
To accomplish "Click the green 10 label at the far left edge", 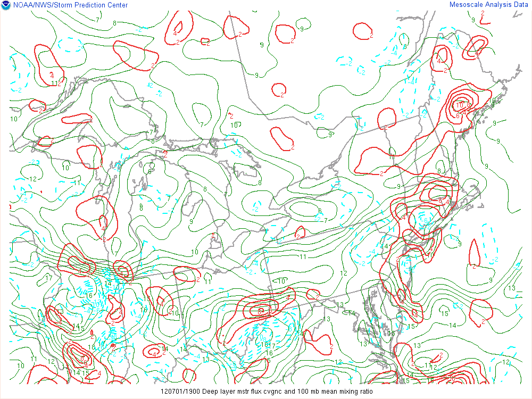I will pos(14,119).
